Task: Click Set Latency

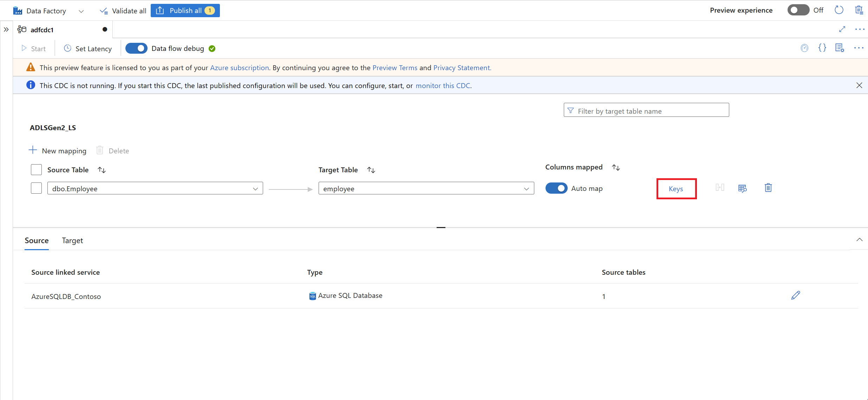Action: [x=88, y=48]
